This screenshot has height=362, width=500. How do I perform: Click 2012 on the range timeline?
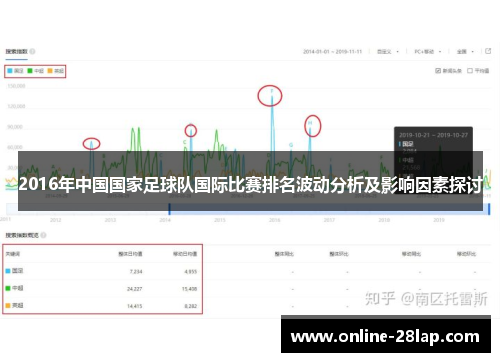(55, 220)
